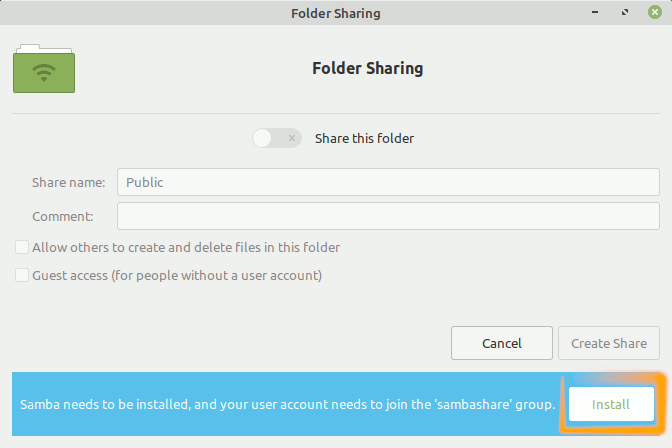
Task: Cancel the folder sharing dialog
Action: 502,343
